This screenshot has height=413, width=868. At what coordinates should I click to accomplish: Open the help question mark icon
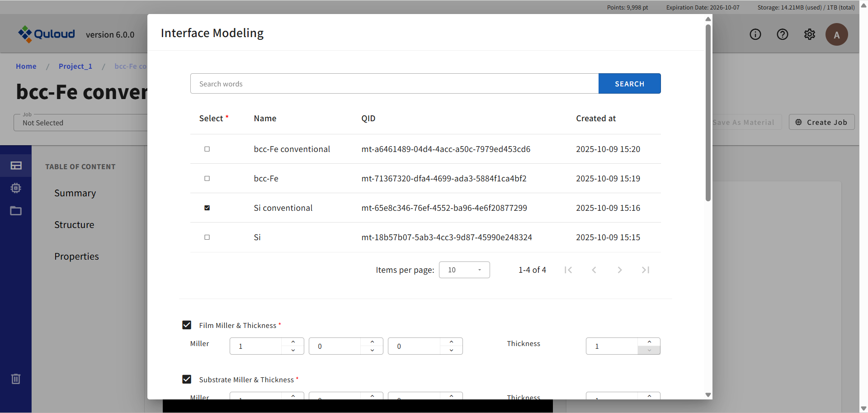click(x=782, y=34)
